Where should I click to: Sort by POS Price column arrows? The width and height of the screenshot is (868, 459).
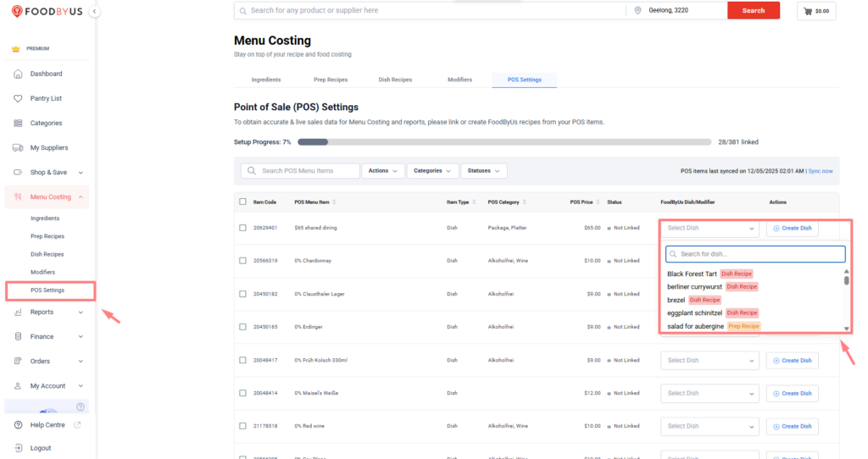click(598, 202)
